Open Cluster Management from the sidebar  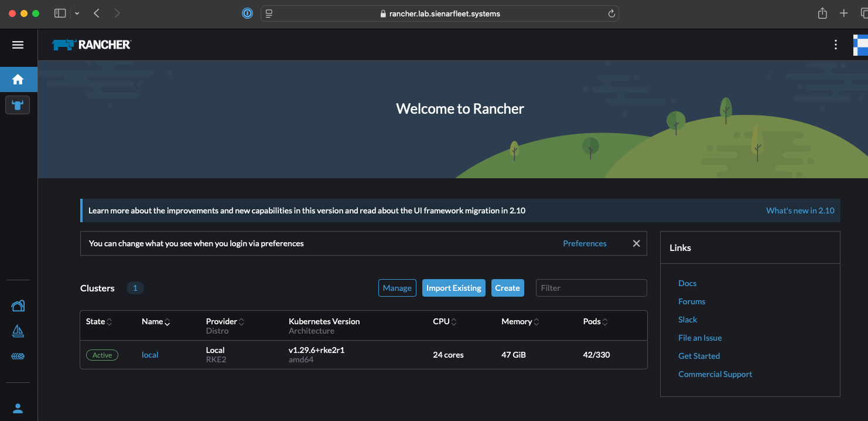point(18,305)
